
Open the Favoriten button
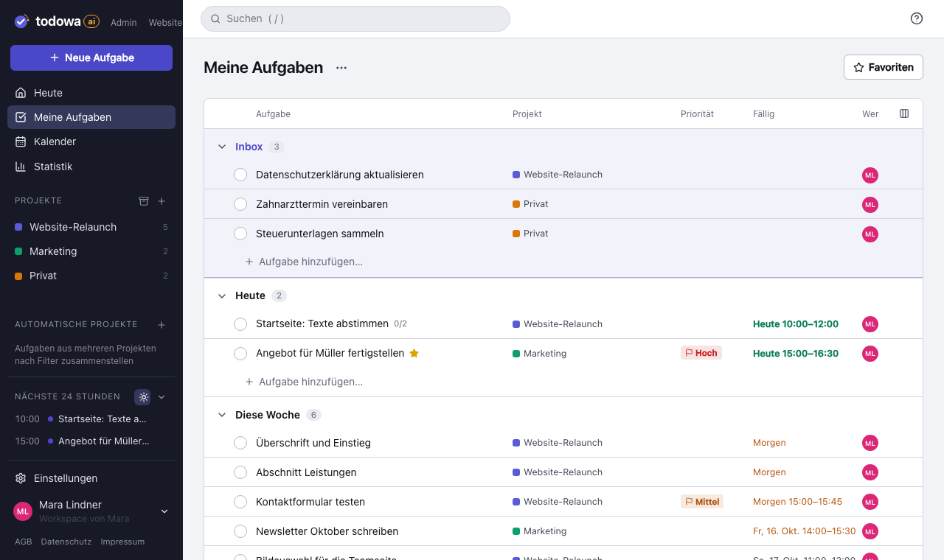pyautogui.click(x=884, y=67)
